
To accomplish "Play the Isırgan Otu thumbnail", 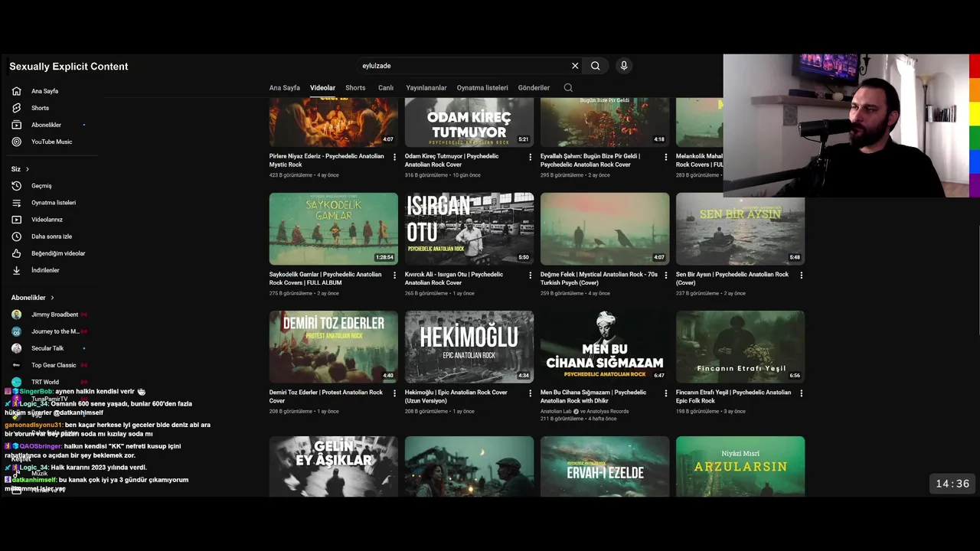I will pyautogui.click(x=469, y=229).
